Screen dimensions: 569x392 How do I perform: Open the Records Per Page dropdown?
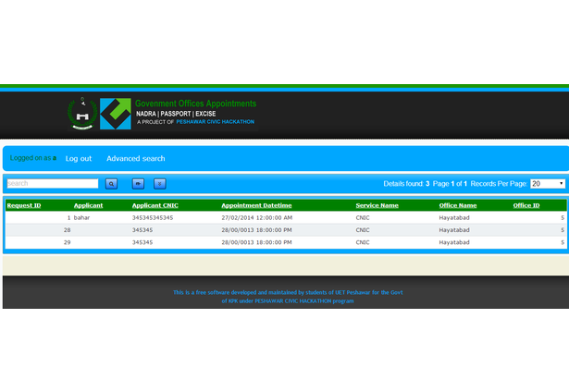pos(548,184)
